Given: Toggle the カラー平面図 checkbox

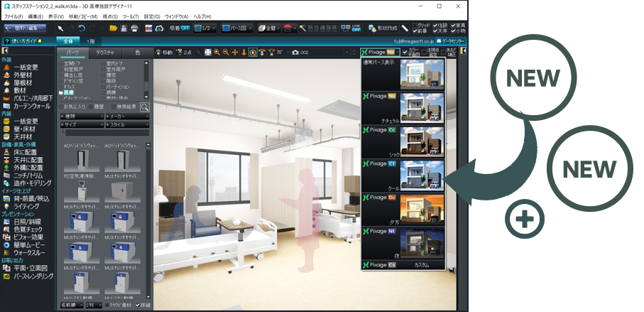Looking at the screenshot, I should [405, 53].
